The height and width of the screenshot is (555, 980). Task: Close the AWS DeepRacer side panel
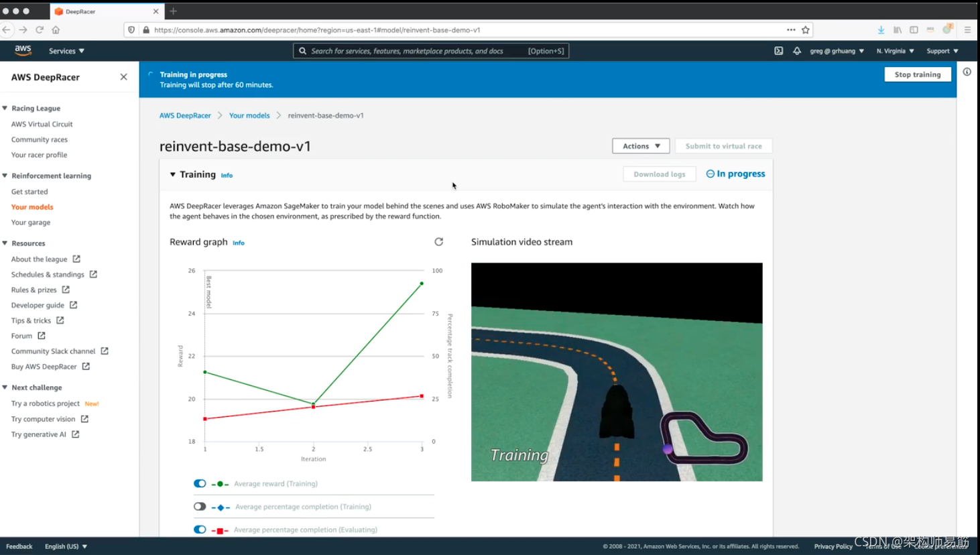[123, 77]
